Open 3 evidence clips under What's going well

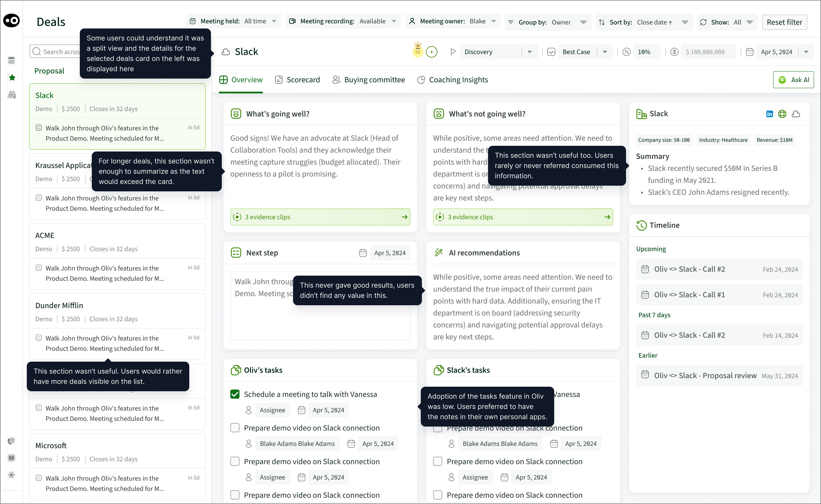pos(320,217)
